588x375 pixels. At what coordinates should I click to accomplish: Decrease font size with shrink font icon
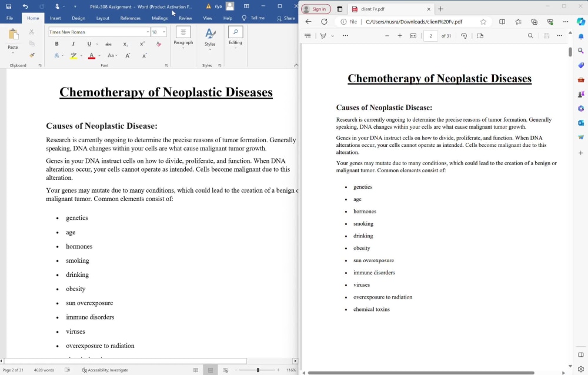pyautogui.click(x=145, y=55)
